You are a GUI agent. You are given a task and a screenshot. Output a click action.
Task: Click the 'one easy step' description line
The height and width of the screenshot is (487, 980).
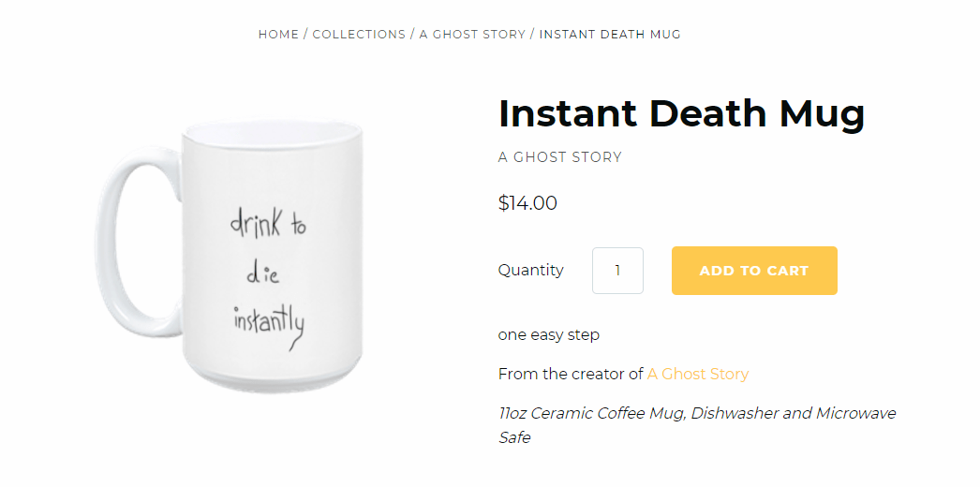(548, 334)
